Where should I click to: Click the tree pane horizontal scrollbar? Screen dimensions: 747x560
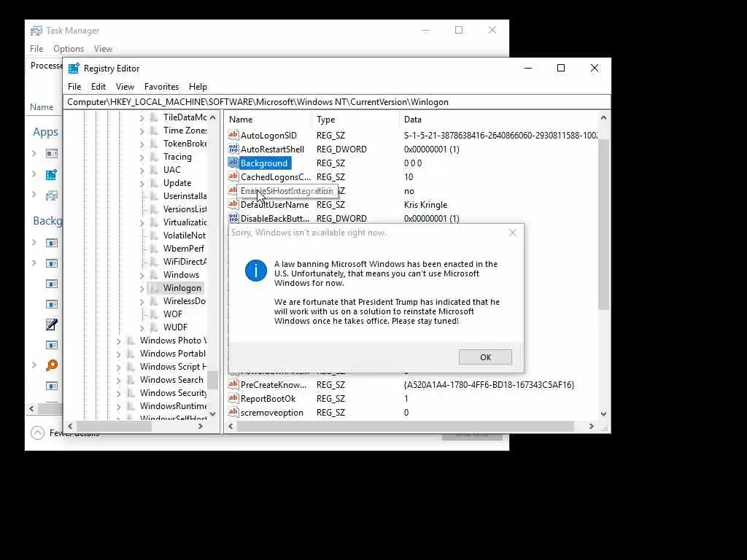pyautogui.click(x=115, y=426)
